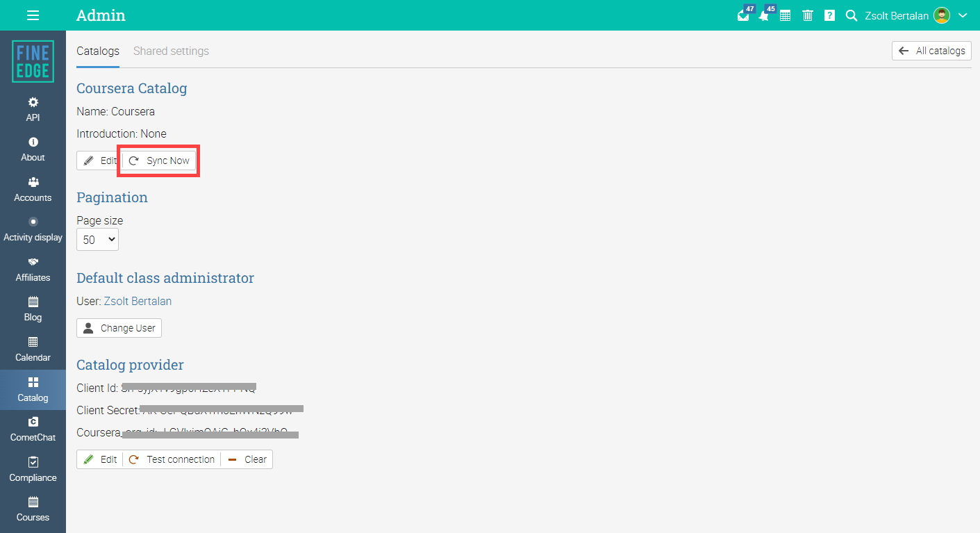Open Compliance in the sidebar
This screenshot has height=533, width=980.
[x=33, y=469]
